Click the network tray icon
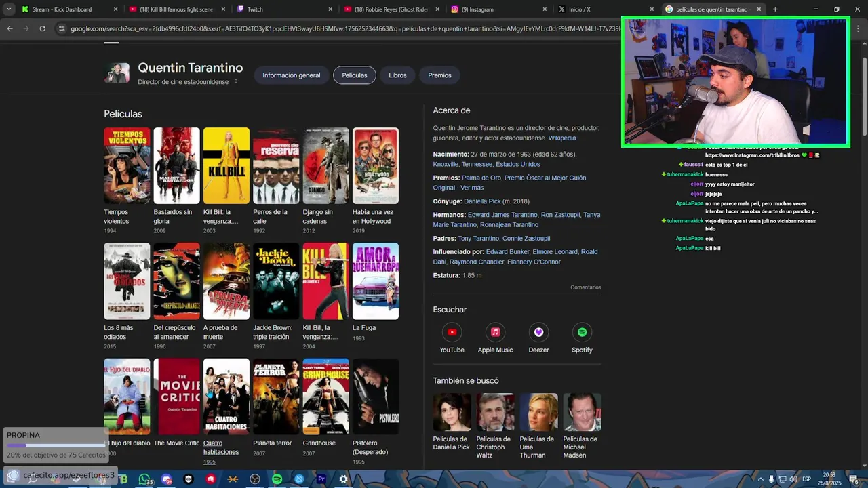Viewport: 868px width, 488px height. 782,479
